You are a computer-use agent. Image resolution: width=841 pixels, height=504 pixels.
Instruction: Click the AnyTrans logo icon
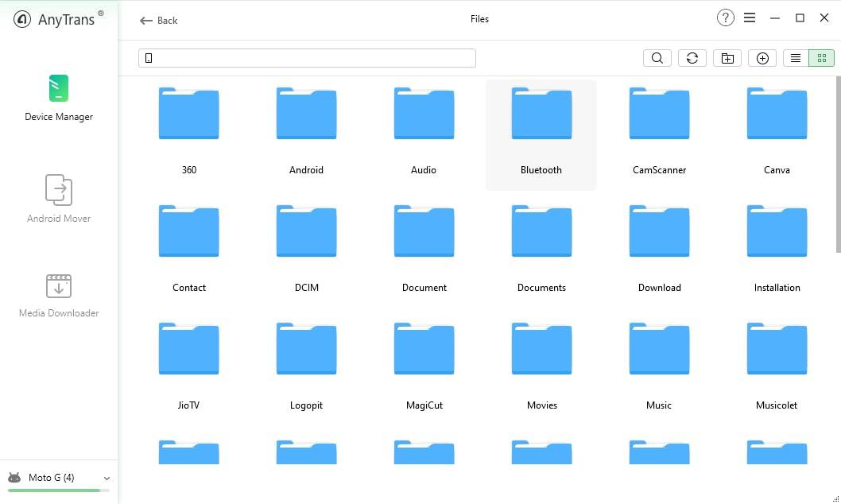click(x=22, y=19)
